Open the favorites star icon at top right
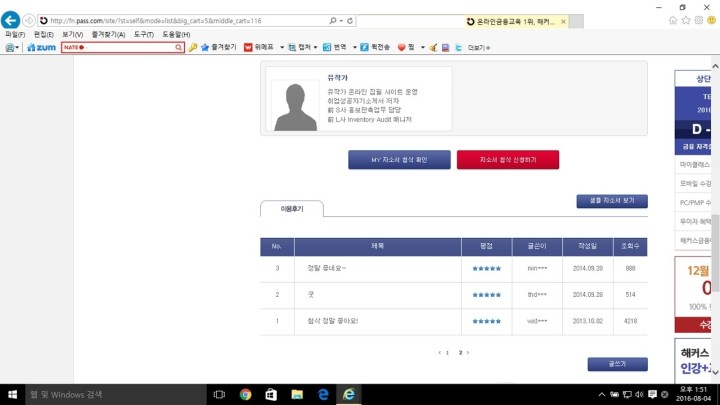Image resolution: width=720 pixels, height=405 pixels. click(x=686, y=20)
